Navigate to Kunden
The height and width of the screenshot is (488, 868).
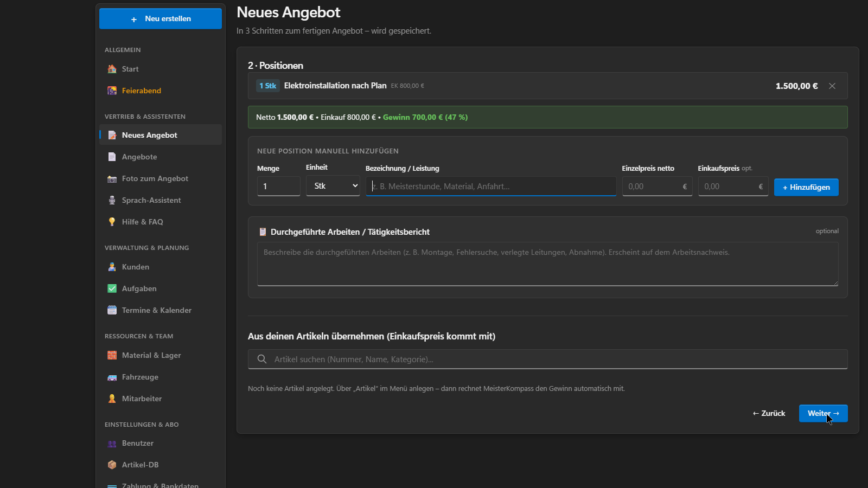click(x=161, y=267)
